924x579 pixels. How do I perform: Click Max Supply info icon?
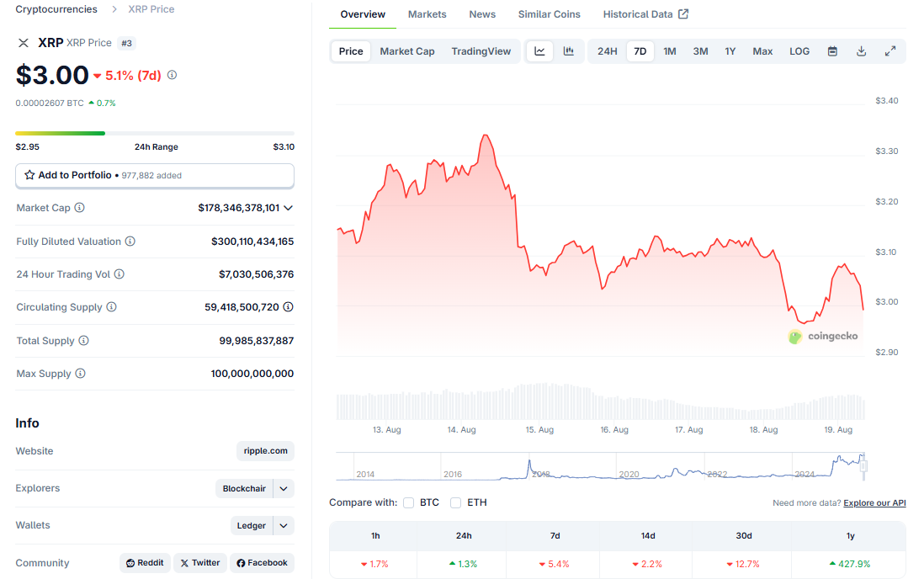(80, 373)
